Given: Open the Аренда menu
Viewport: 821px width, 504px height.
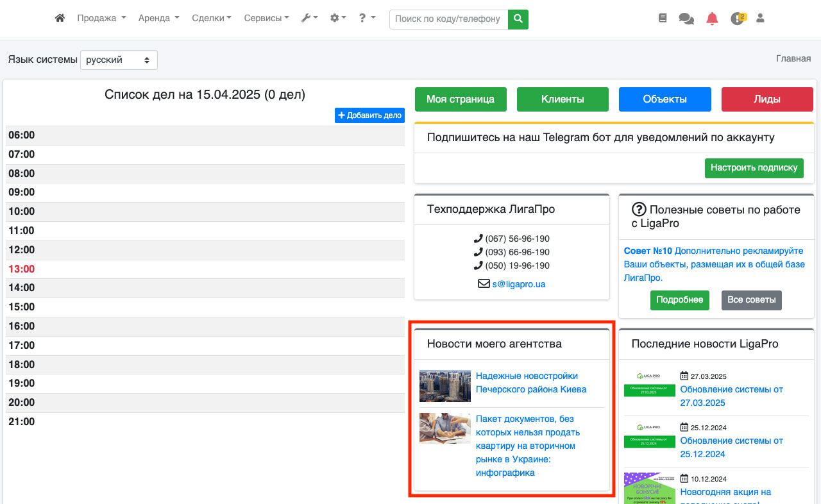Looking at the screenshot, I should tap(158, 19).
